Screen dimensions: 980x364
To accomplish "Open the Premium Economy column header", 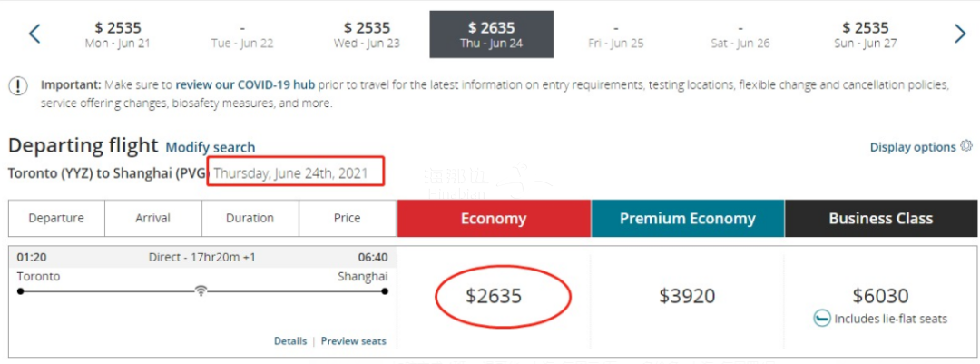I will click(688, 218).
